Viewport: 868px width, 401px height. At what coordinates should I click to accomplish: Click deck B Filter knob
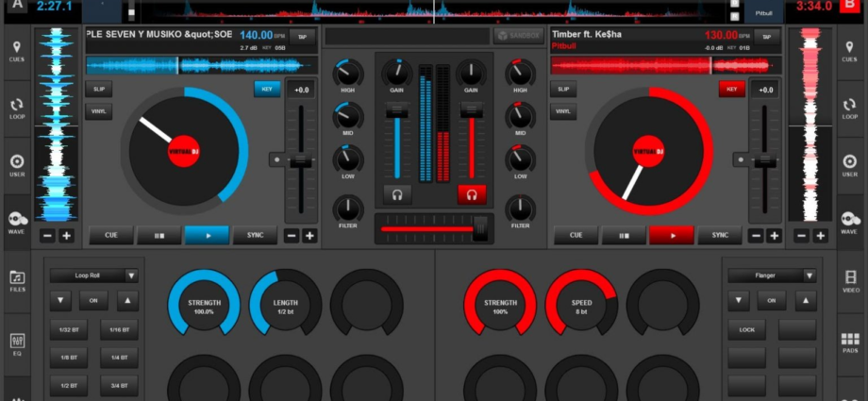(521, 209)
